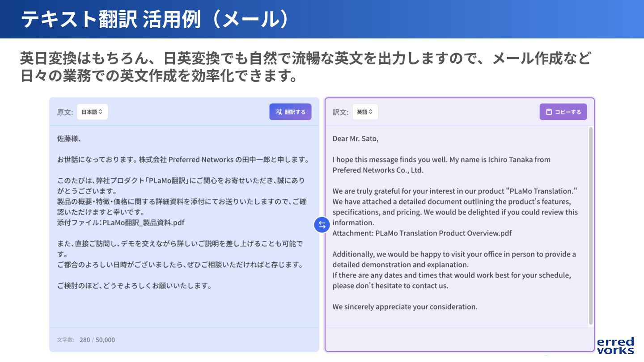Click the line ご検討のほど、どうぞよろしくお願いいたします
The image size is (644, 362).
click(x=135, y=286)
